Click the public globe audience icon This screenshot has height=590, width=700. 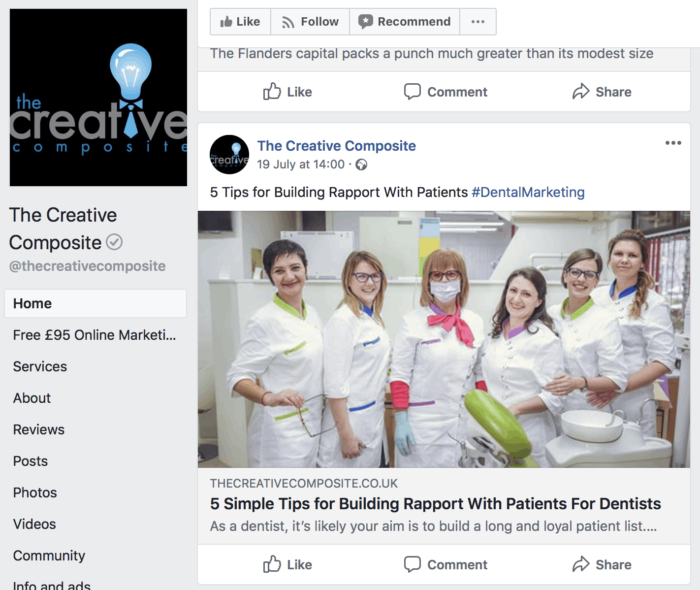click(361, 164)
